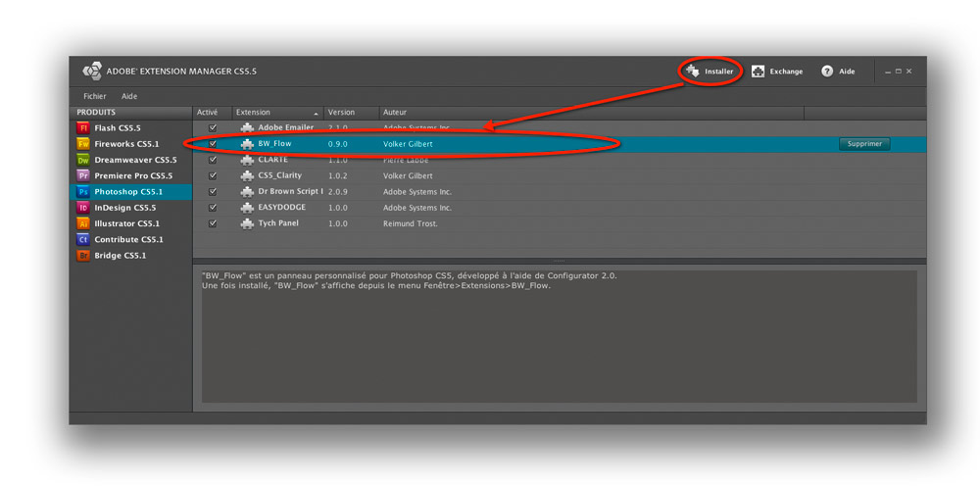This screenshot has width=980, height=487.
Task: Select the Flash CS5.5 product icon
Action: tap(83, 127)
